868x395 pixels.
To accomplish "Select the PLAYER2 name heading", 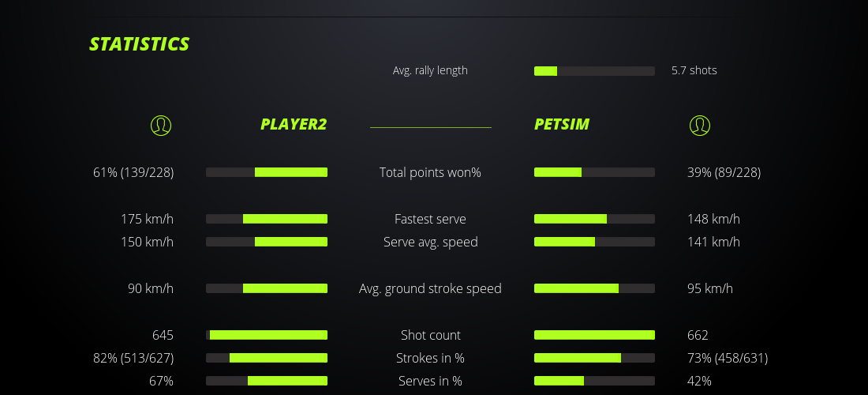I will (x=294, y=124).
